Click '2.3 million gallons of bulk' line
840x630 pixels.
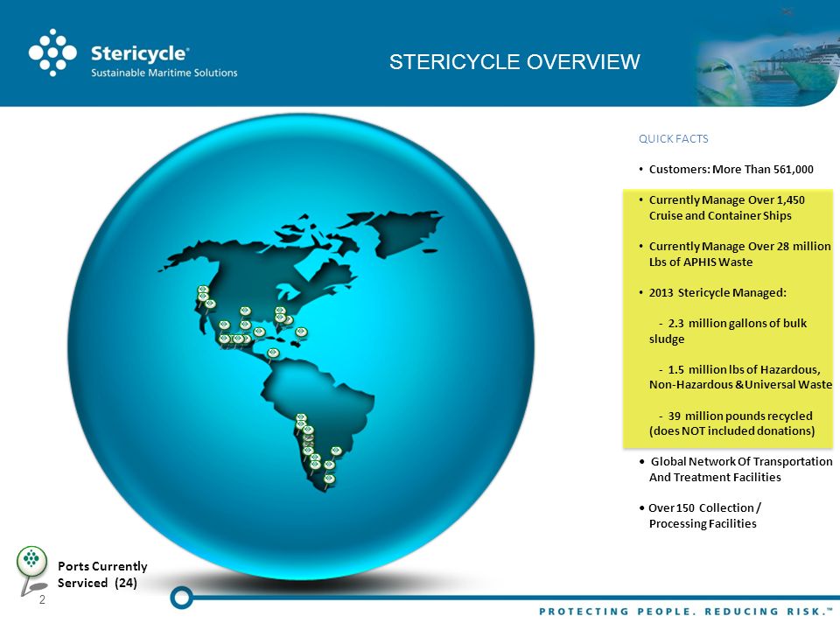click(x=737, y=324)
